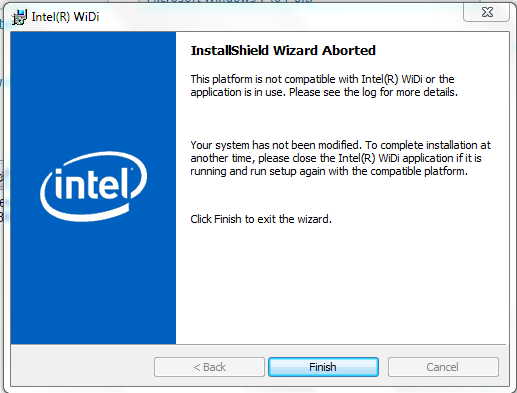This screenshot has height=393, width=517.
Task: Click the 'Click Finish to exit the wizard' text
Action: pos(261,219)
